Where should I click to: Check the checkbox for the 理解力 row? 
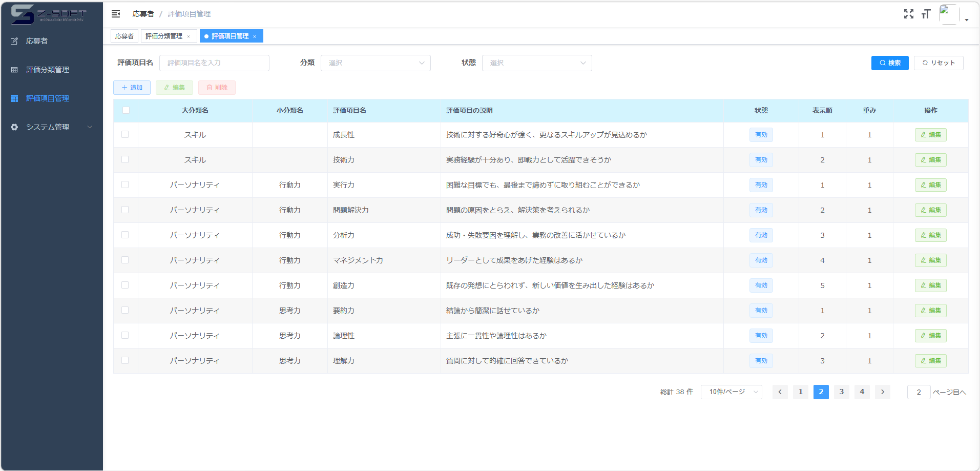click(x=126, y=360)
